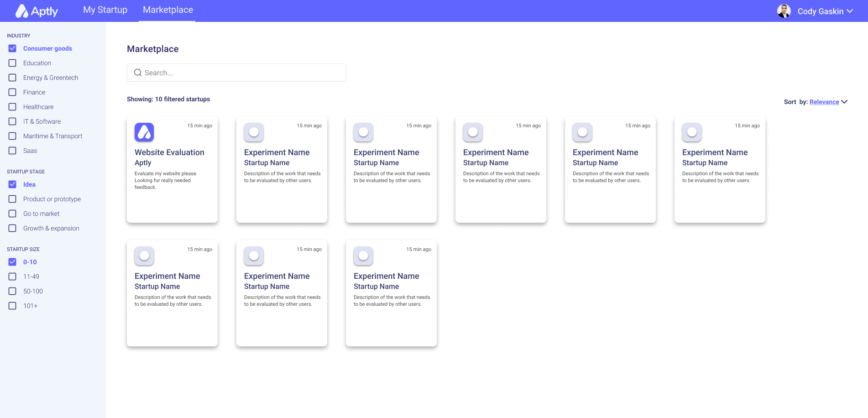The height and width of the screenshot is (418, 868).
Task: Uncheck the Consumer goods industry filter
Action: coord(12,48)
